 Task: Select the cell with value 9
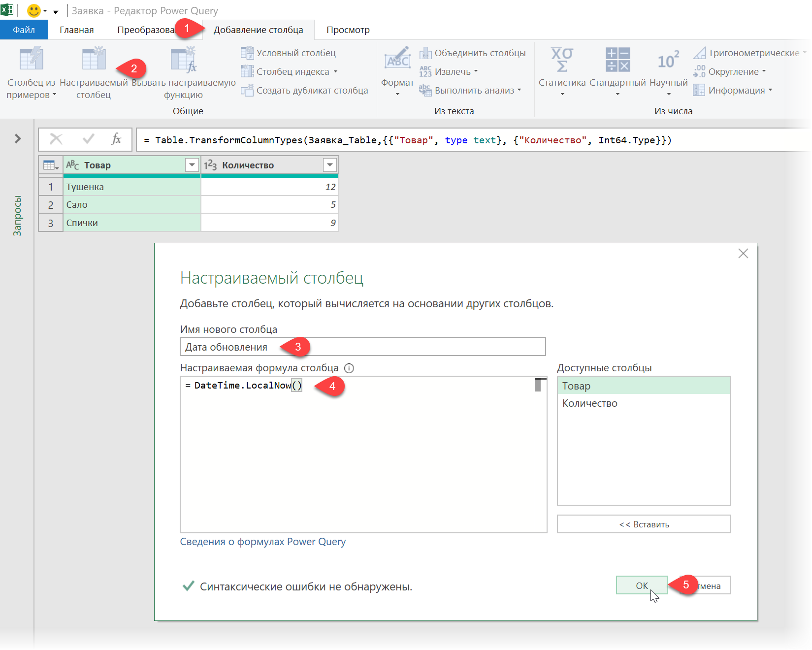point(270,223)
